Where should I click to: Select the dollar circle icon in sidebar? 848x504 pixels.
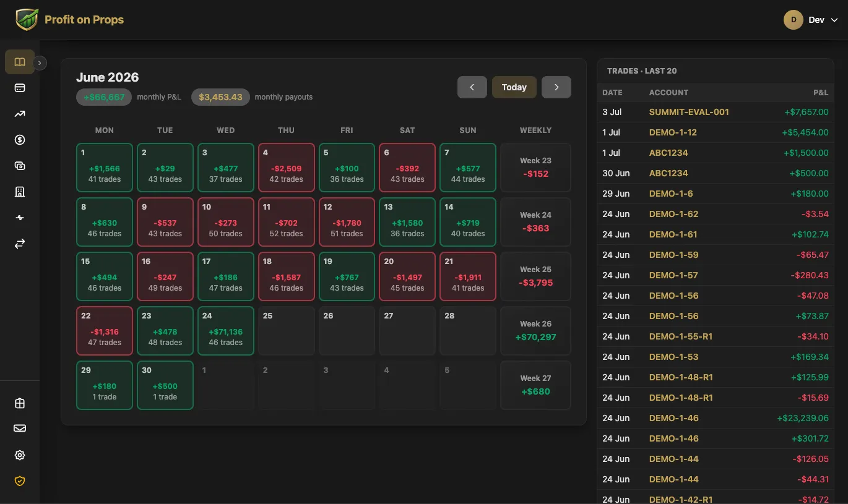[x=20, y=140]
